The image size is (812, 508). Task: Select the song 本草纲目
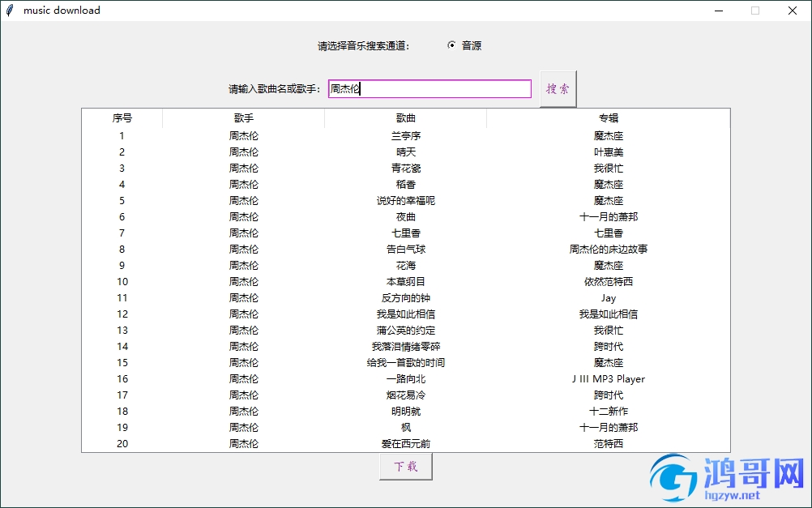pos(405,282)
